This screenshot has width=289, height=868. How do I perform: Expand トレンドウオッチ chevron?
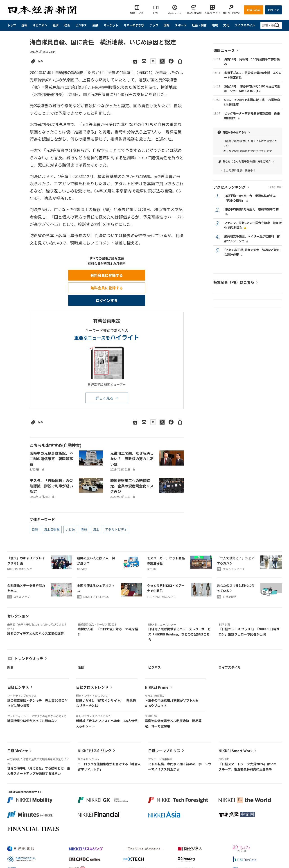(46, 658)
